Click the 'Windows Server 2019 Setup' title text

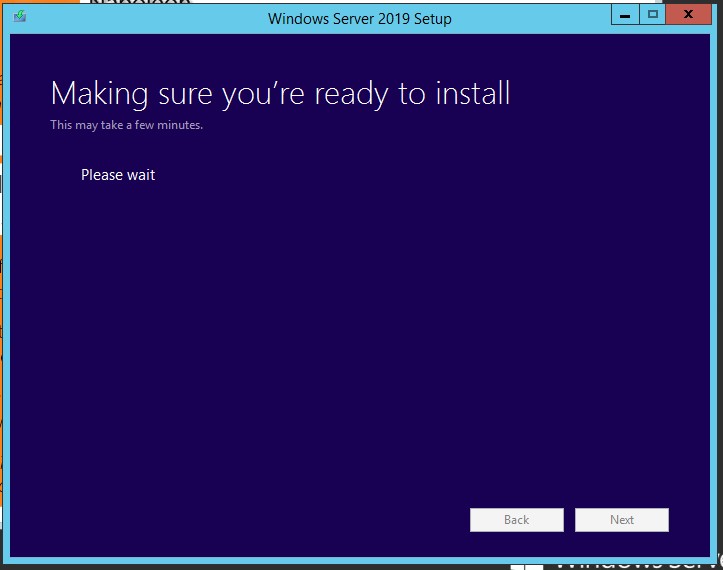click(360, 19)
